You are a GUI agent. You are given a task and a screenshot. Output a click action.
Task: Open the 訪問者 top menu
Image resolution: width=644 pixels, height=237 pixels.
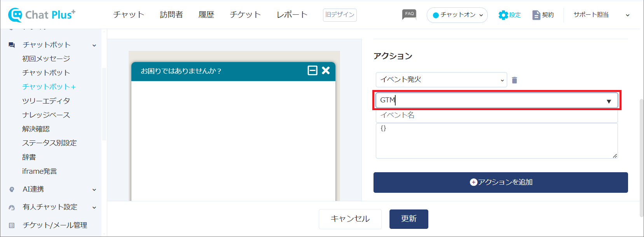171,15
